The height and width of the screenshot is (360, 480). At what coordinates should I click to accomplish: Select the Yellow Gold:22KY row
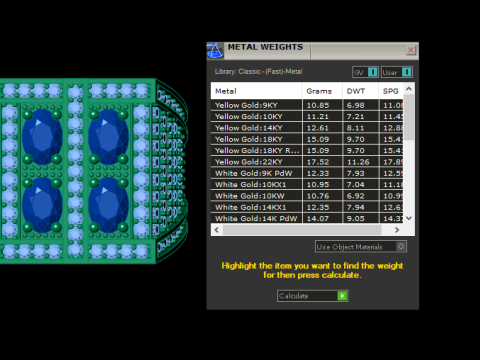(307, 162)
